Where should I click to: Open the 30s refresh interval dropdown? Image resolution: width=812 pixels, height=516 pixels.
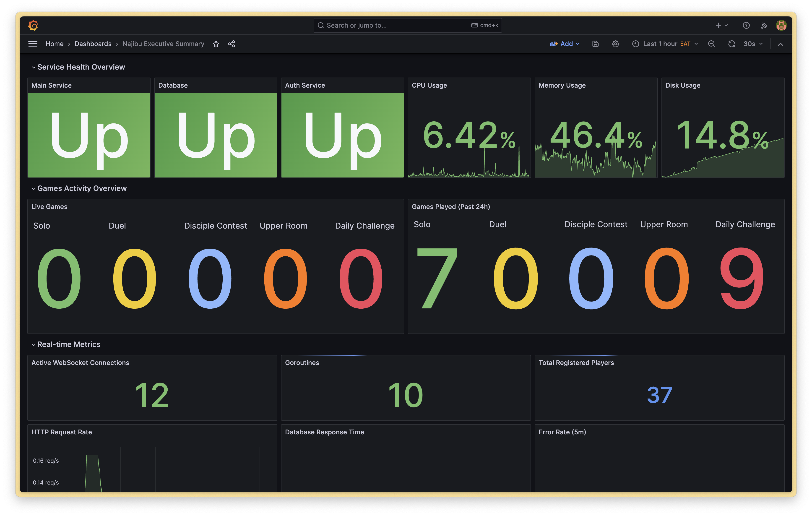point(753,44)
